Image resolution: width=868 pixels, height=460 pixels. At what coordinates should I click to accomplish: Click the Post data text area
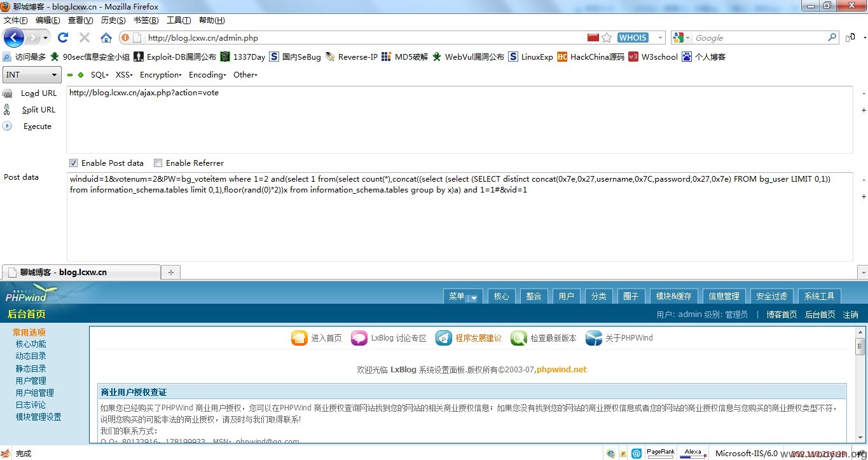[459, 217]
